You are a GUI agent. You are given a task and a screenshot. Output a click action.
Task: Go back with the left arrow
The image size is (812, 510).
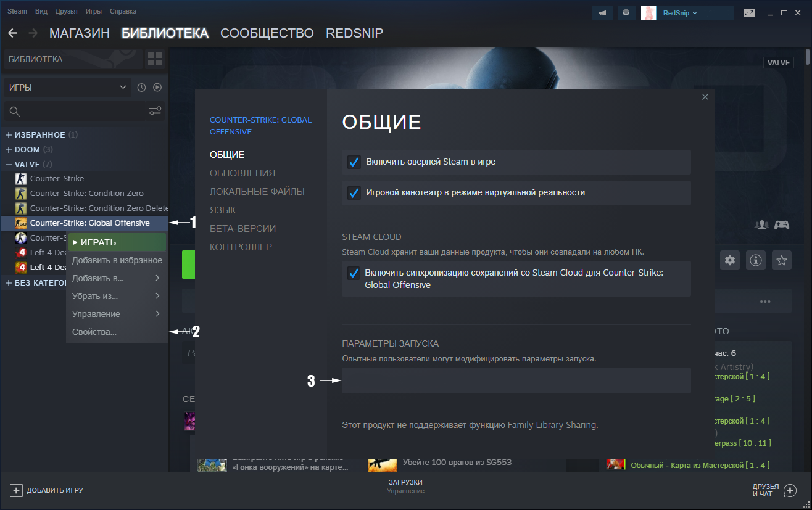point(12,33)
